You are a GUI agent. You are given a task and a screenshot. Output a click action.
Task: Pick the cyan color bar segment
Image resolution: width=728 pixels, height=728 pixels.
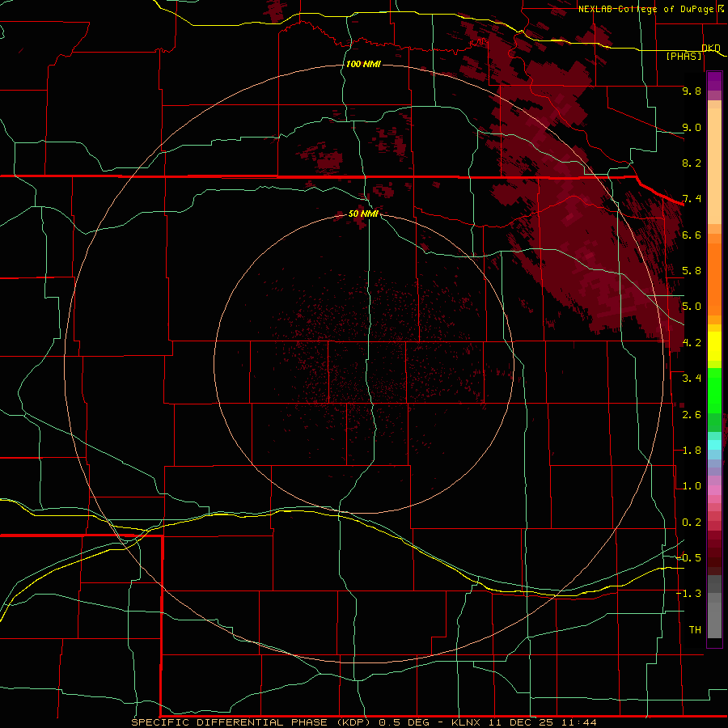[714, 445]
